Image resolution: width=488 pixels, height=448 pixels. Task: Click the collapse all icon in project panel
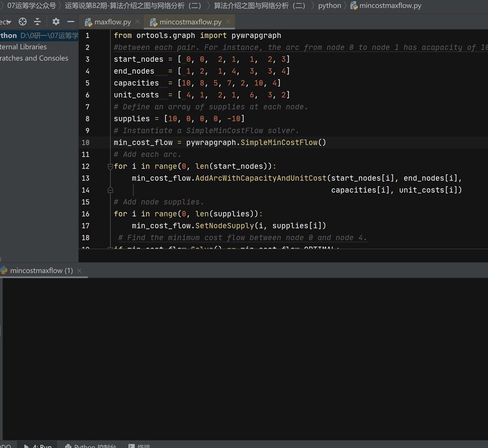pyautogui.click(x=37, y=22)
